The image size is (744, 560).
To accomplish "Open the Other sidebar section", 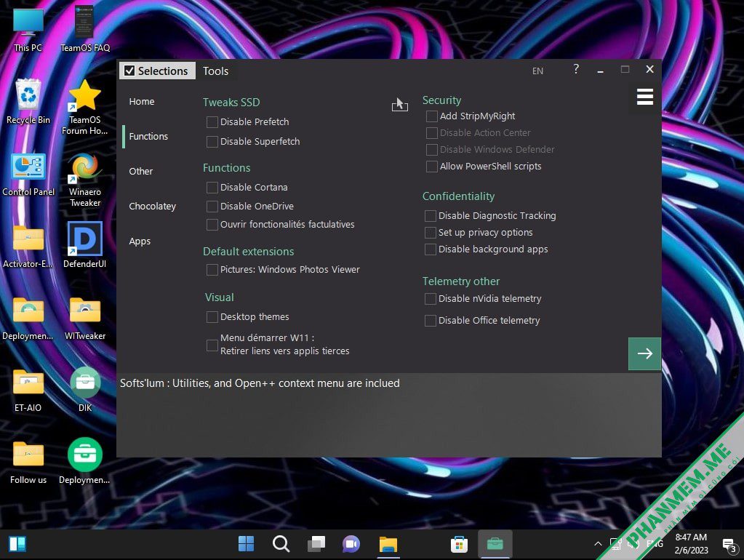I will click(140, 172).
